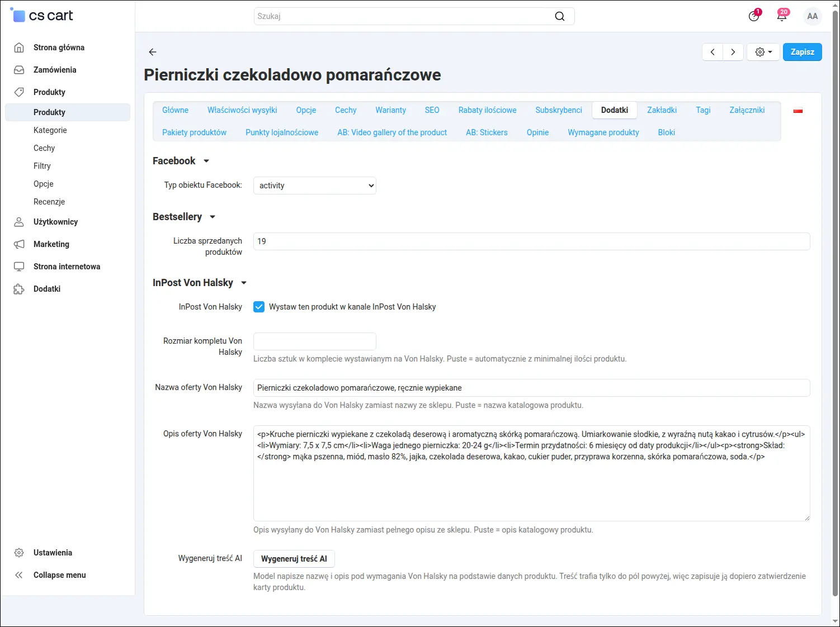Collapse the Facebook section

[x=206, y=161]
